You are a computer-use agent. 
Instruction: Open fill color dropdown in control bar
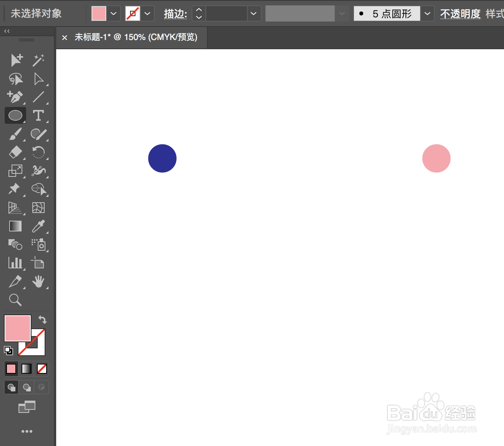pos(113,13)
